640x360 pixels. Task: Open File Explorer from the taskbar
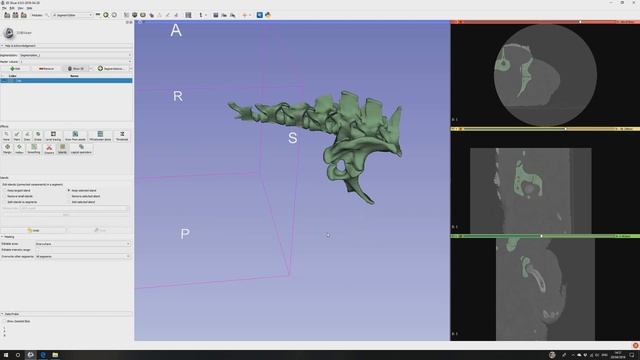55,355
